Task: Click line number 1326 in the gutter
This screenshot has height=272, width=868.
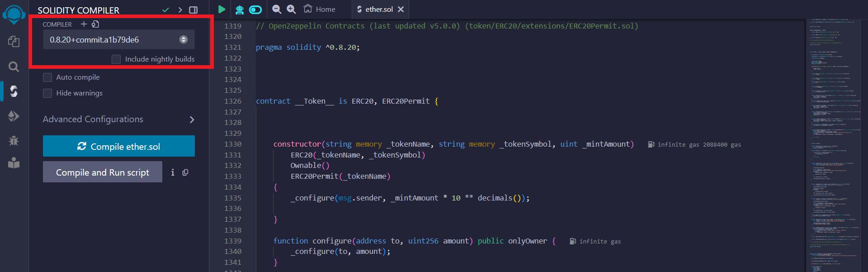Action: [233, 101]
